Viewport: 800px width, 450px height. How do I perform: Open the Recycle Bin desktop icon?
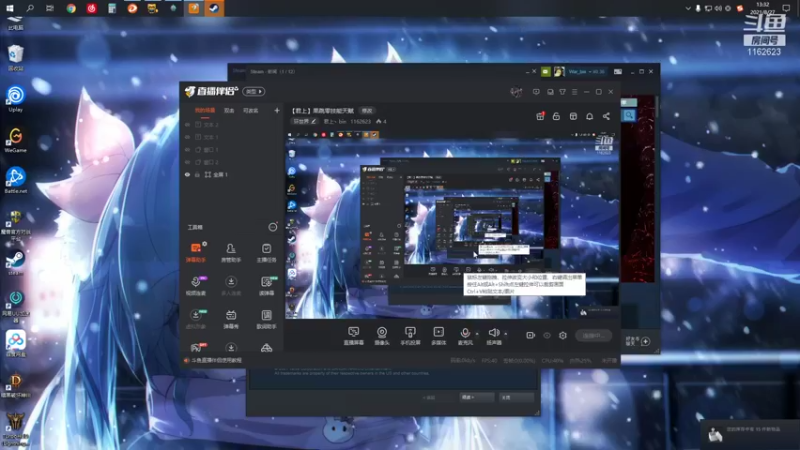click(x=15, y=57)
